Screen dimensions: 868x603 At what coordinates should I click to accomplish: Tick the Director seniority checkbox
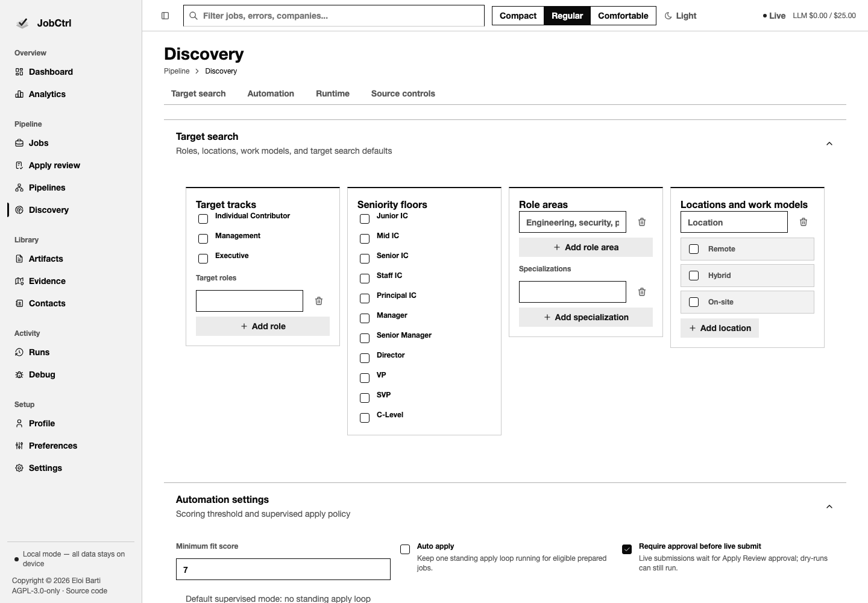(365, 358)
